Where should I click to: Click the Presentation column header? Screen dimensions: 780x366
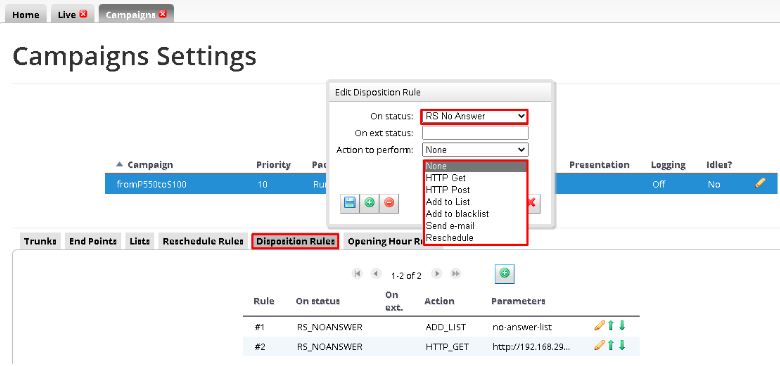point(599,165)
